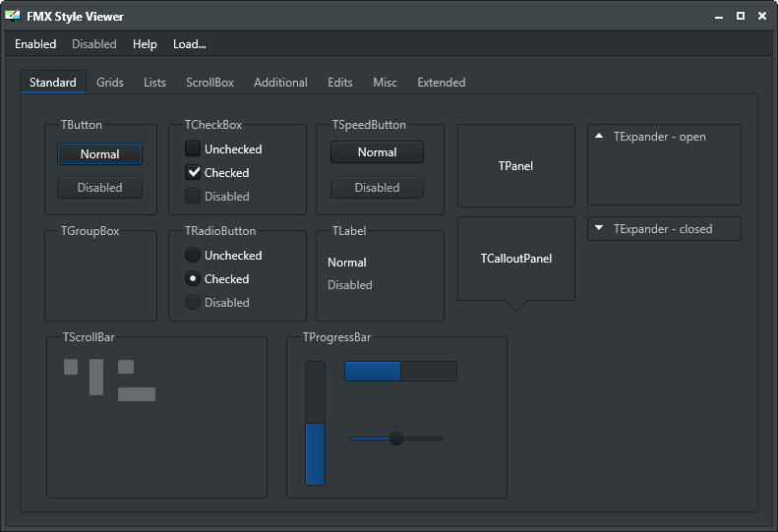Open the Help menu
778x532 pixels.
145,44
